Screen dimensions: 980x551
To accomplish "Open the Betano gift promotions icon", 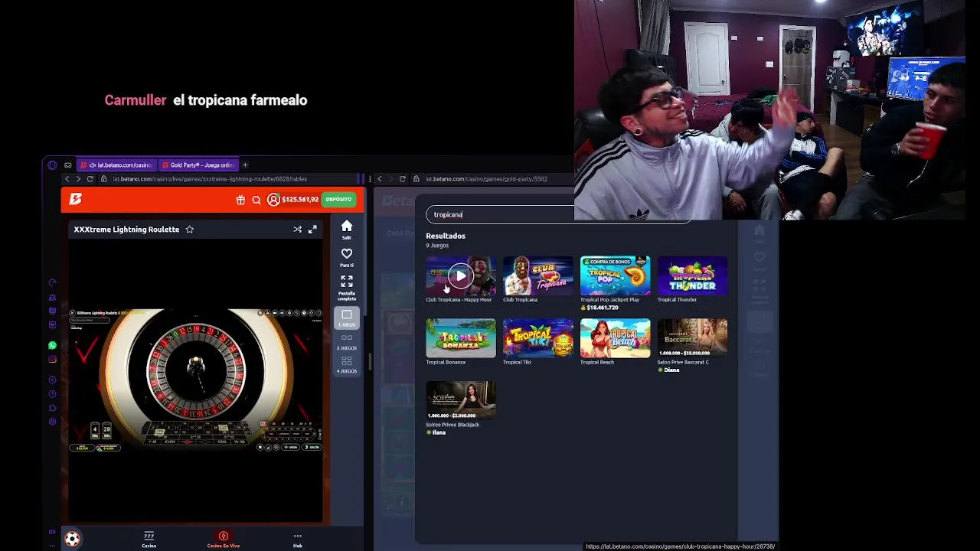I will (240, 200).
